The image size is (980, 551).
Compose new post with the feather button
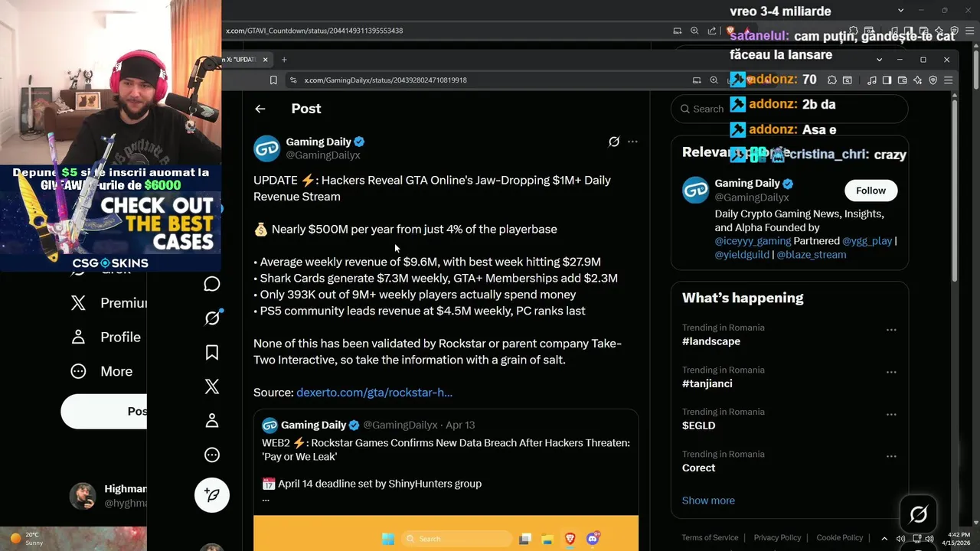click(x=212, y=495)
